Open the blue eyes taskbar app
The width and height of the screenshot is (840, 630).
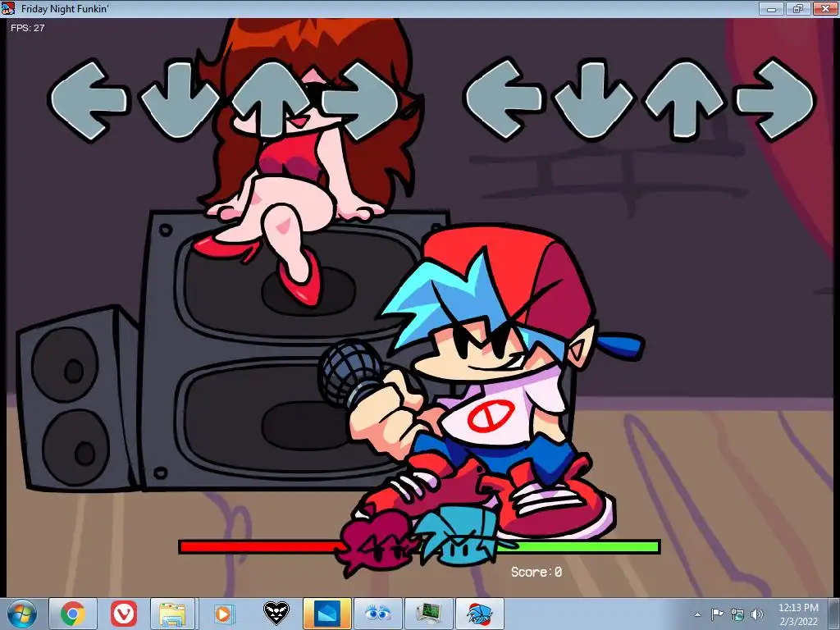point(377,614)
